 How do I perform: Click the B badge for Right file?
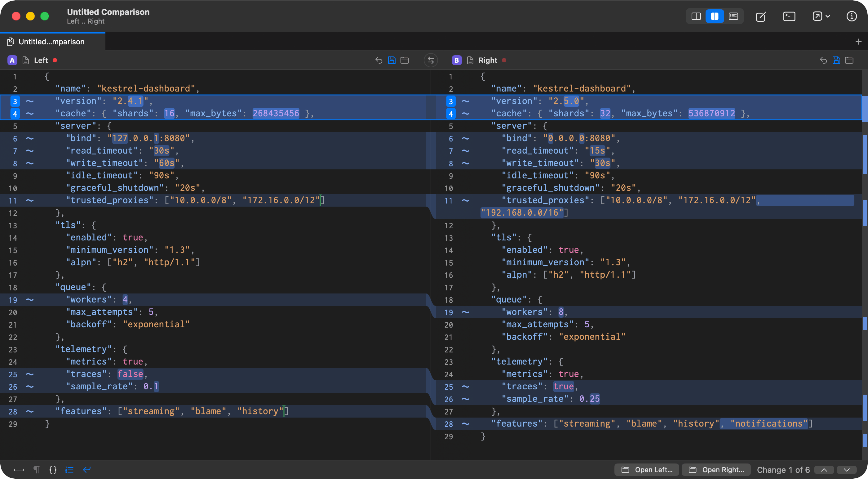click(457, 60)
